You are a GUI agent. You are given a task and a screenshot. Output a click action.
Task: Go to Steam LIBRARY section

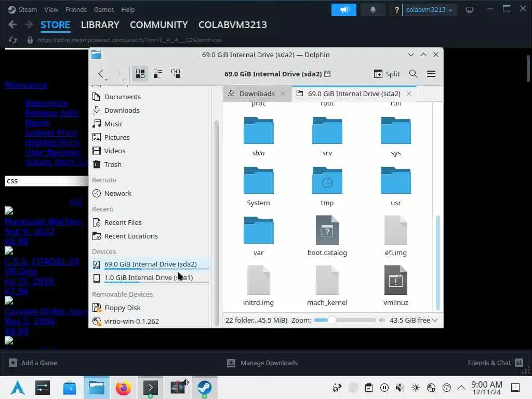click(x=100, y=25)
